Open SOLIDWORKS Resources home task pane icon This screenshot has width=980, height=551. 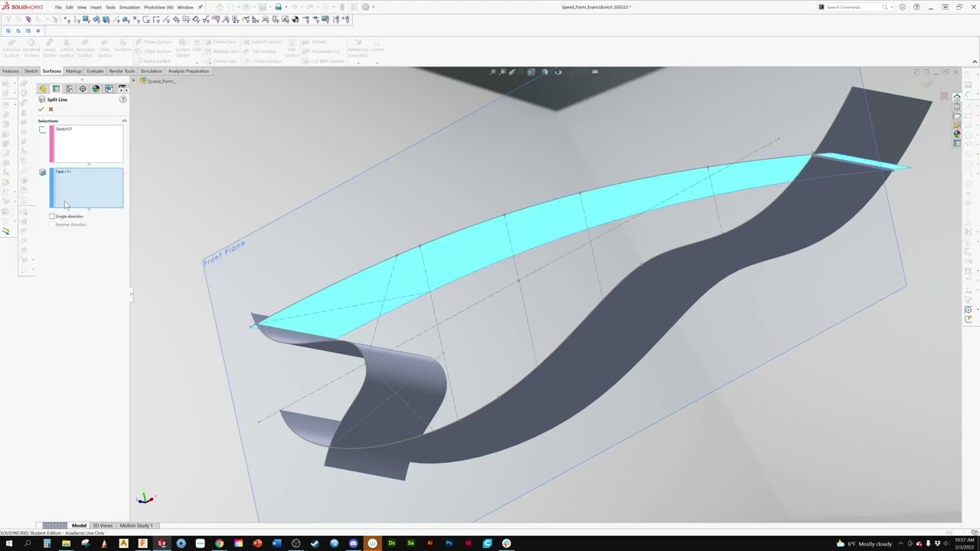tap(956, 98)
